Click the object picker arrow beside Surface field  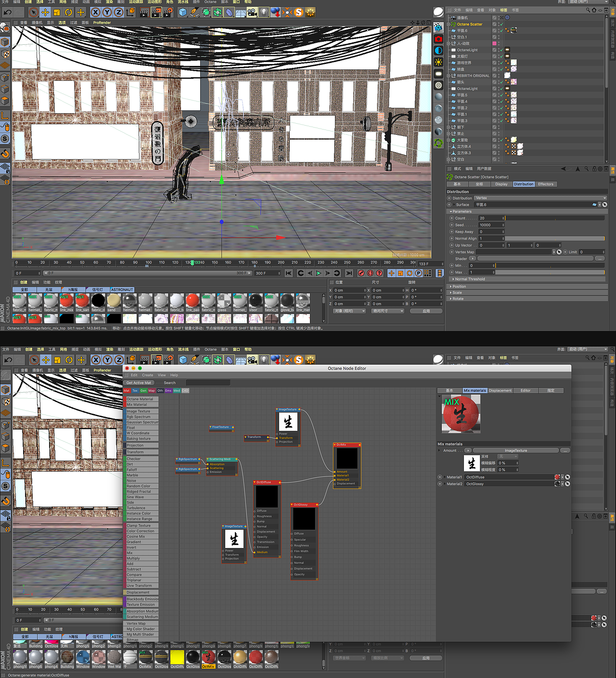(x=605, y=205)
